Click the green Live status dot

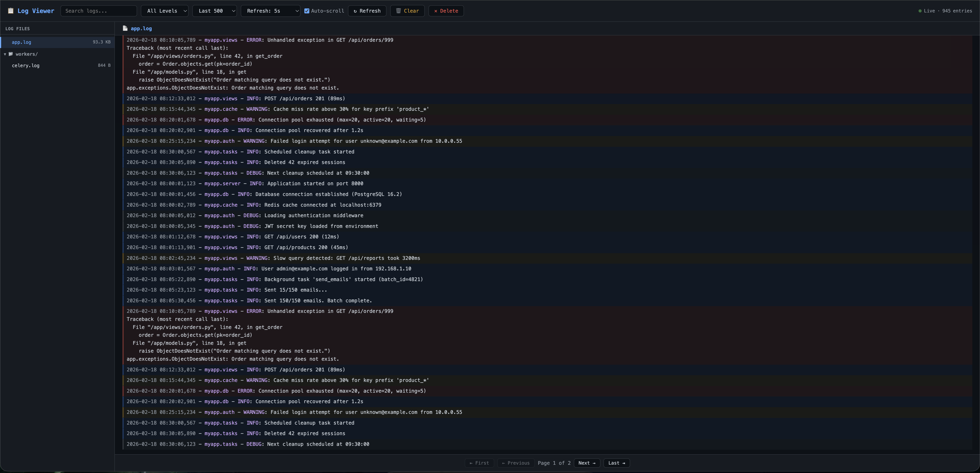point(920,11)
